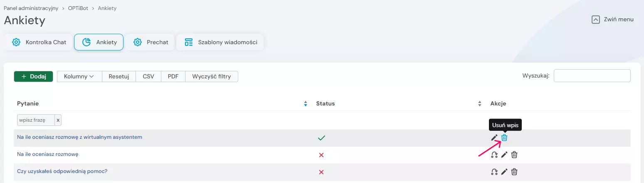This screenshot has width=644, height=183.
Task: Open the Prechat tab
Action: pyautogui.click(x=150, y=42)
